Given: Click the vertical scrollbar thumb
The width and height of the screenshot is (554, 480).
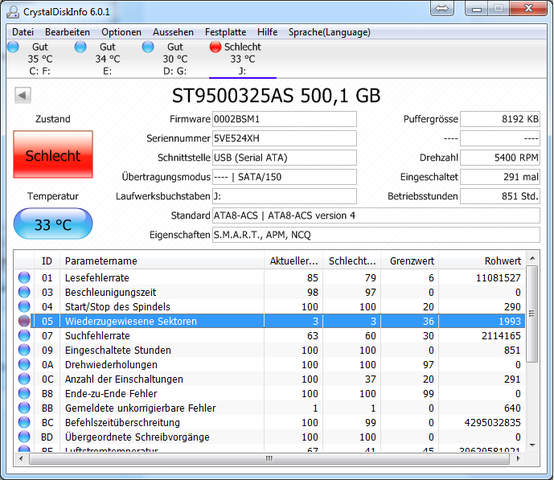Looking at the screenshot, I should click(x=532, y=314).
